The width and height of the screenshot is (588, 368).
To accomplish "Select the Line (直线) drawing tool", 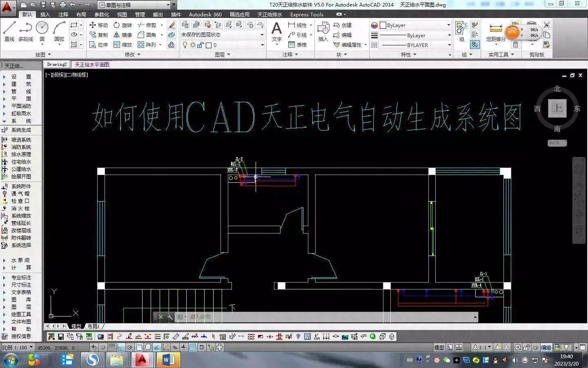I will (x=9, y=28).
